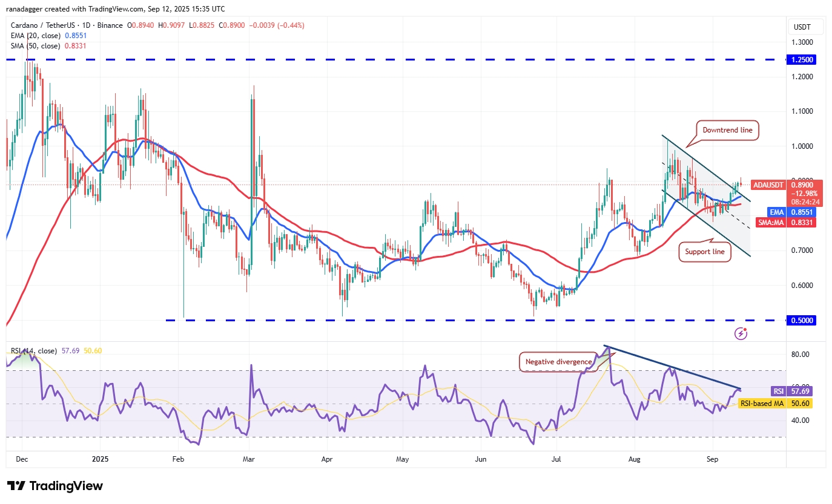Click the purple lightning bolt event icon
Viewport: 832px width, 504px height.
(740, 333)
